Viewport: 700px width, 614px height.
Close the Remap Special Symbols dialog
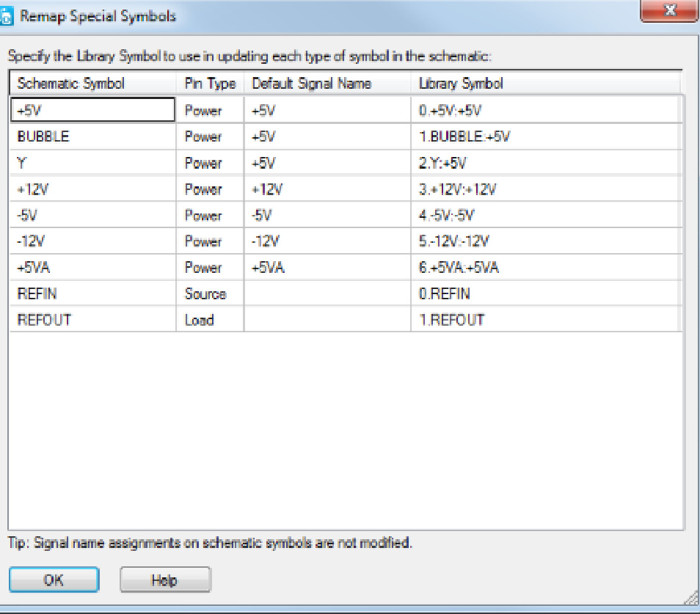(669, 12)
